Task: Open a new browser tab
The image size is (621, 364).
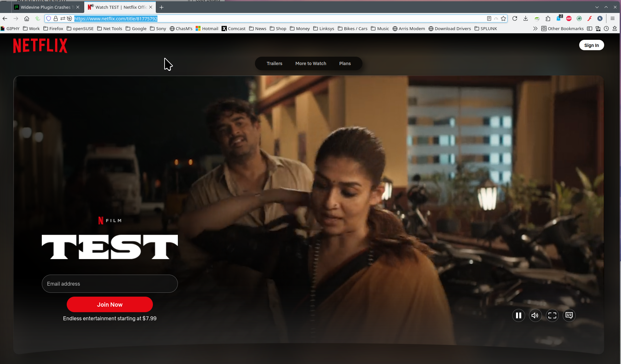Action: [x=162, y=7]
